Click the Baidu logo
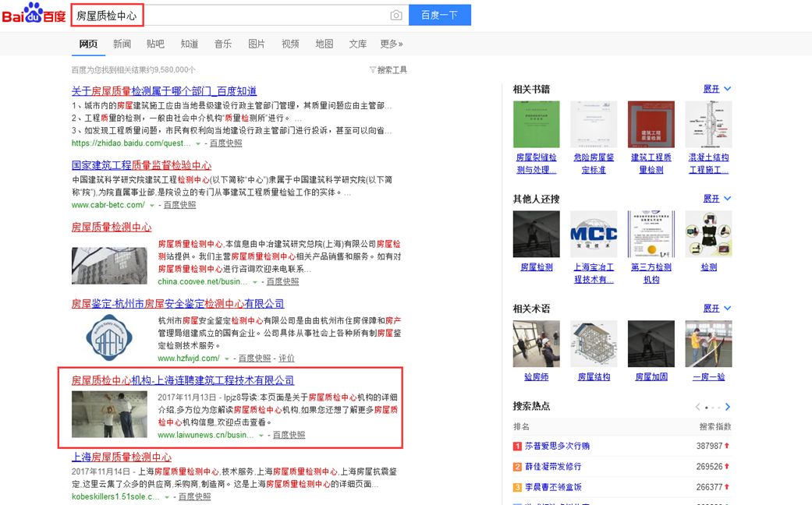Viewport: 812px width, 505px height. [34, 13]
